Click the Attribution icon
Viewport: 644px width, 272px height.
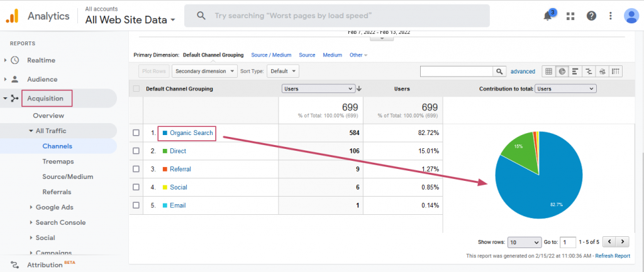coord(15,264)
